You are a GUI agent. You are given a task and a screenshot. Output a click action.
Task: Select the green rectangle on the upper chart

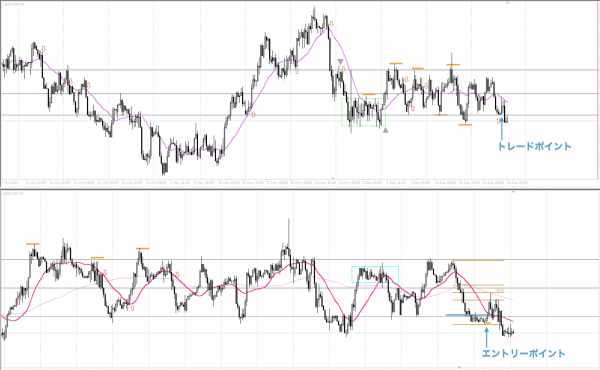pyautogui.click(x=364, y=112)
